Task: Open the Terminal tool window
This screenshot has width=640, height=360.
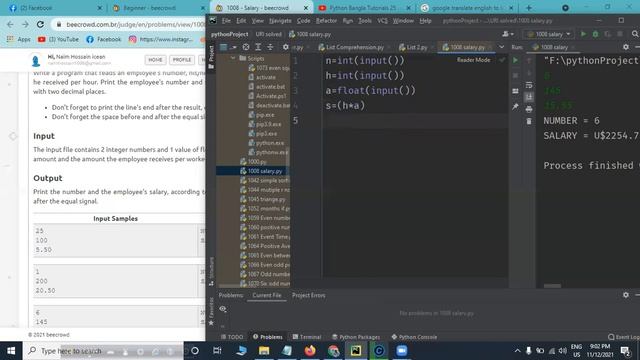Action: click(x=307, y=337)
